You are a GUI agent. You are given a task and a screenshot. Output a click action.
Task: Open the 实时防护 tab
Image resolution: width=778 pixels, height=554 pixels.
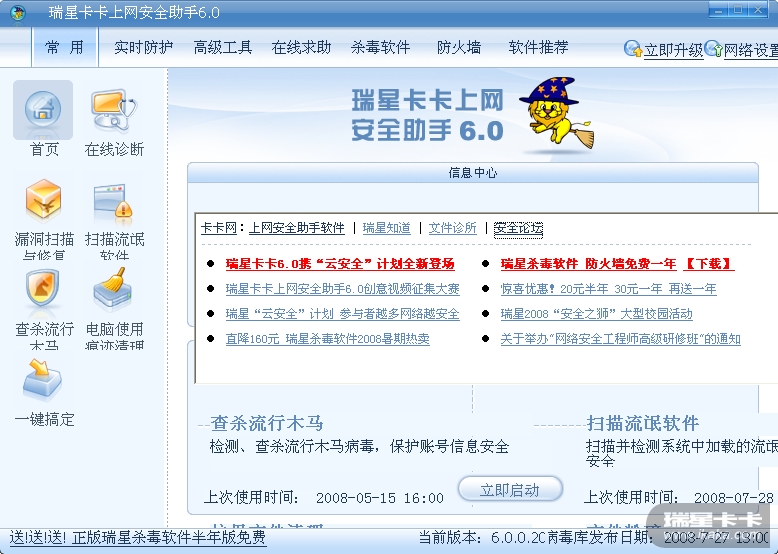click(x=143, y=48)
